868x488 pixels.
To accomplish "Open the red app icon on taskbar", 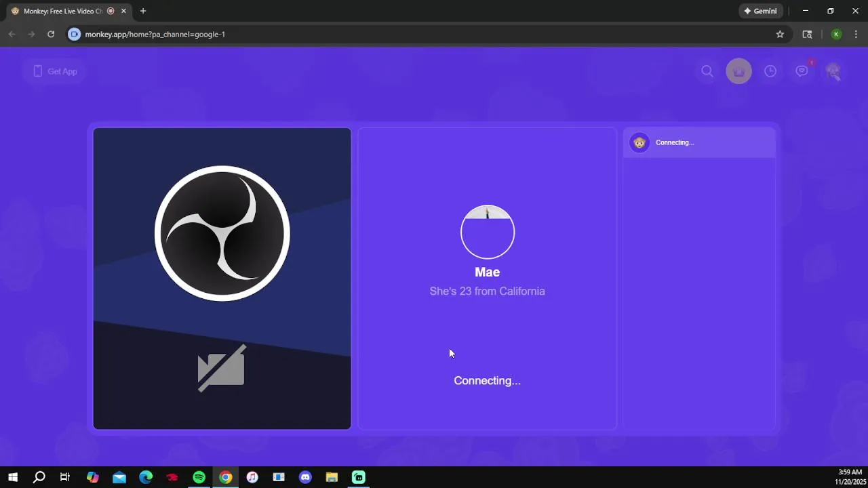I will 172,477.
